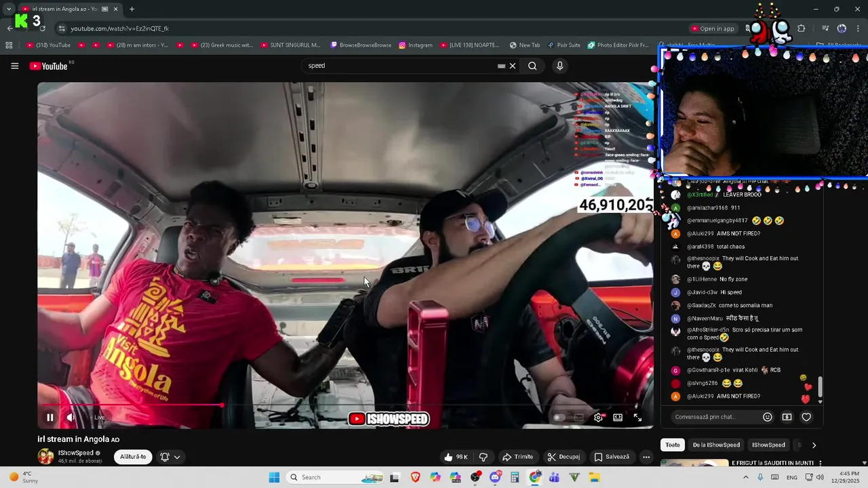
Task: Clear the search text with the X
Action: [513, 66]
